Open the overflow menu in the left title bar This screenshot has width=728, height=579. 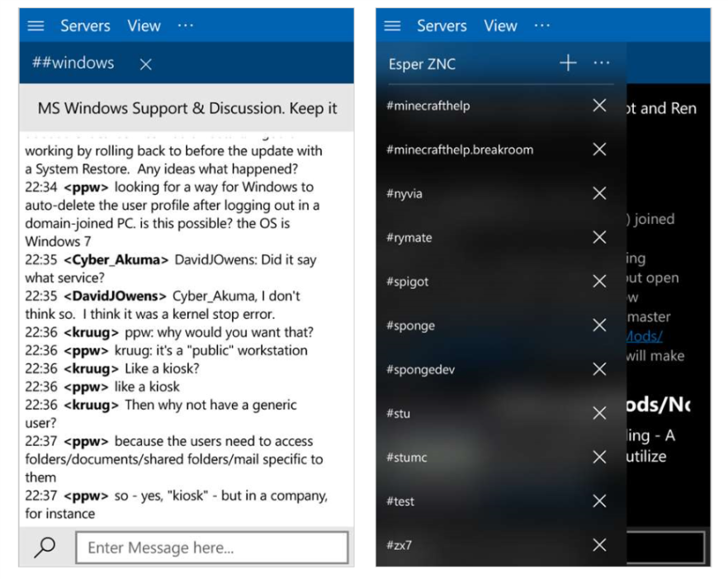pyautogui.click(x=185, y=26)
